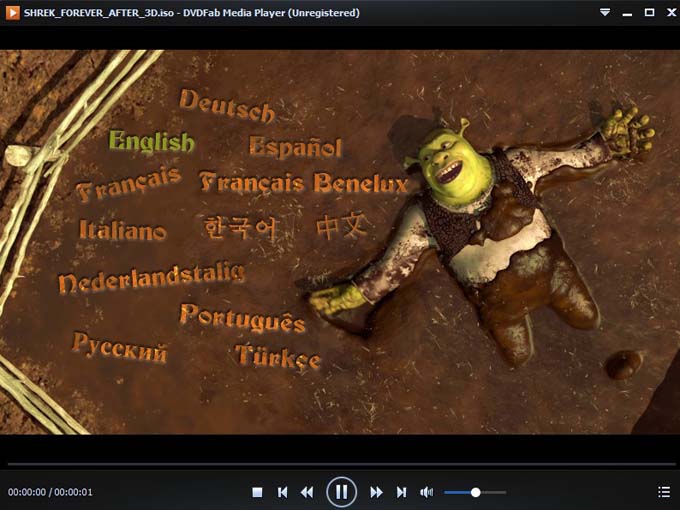
Task: Select Türkçe language option
Action: click(278, 356)
